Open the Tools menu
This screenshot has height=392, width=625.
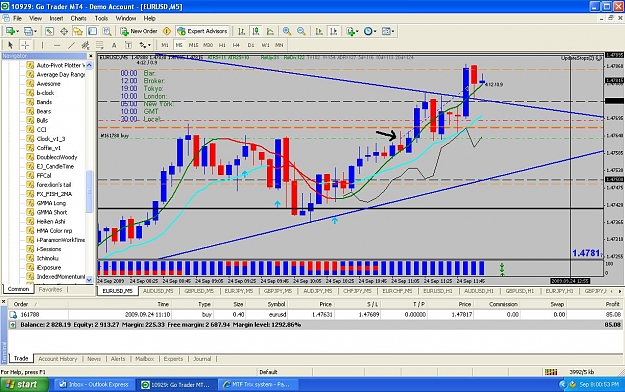point(101,18)
